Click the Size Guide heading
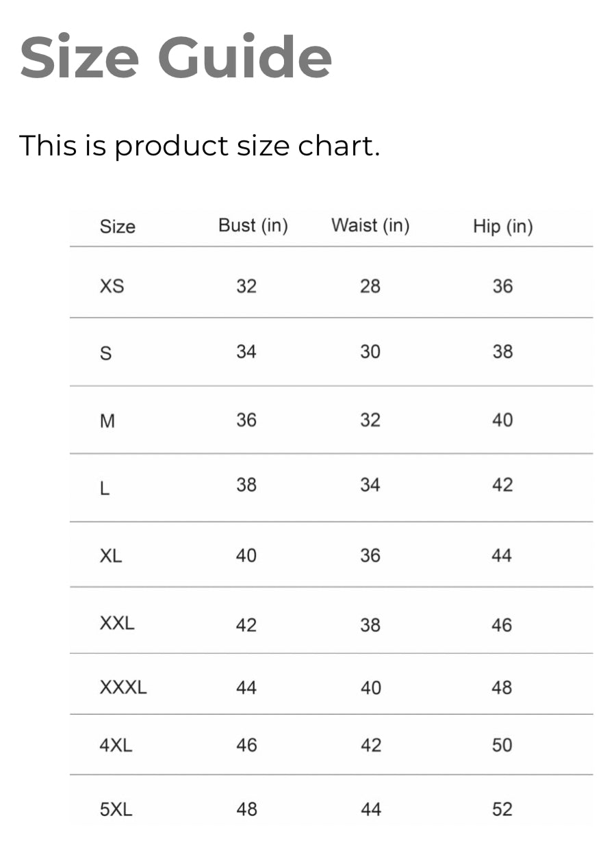The width and height of the screenshot is (616, 864). click(176, 58)
